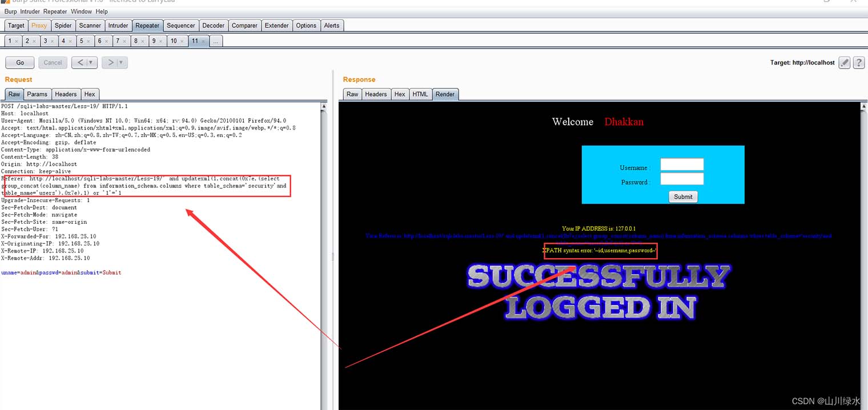Select the Request Hex tab
Screen dimensions: 868x410
tap(90, 94)
